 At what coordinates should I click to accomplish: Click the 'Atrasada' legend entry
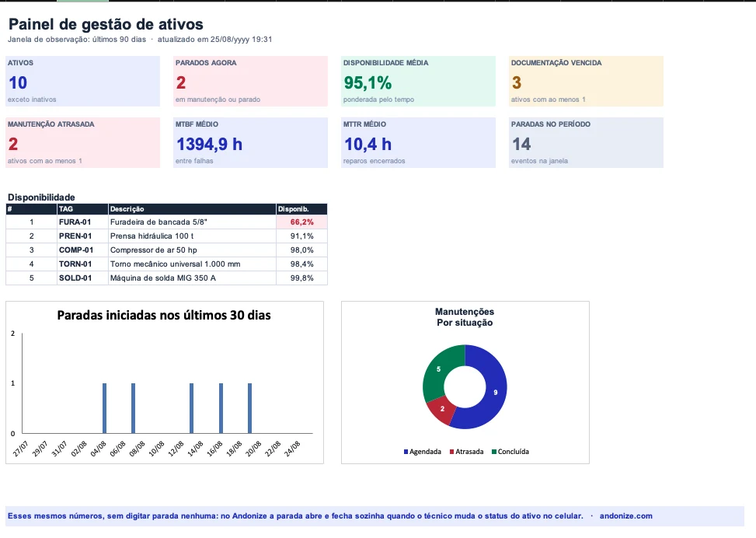pos(467,452)
